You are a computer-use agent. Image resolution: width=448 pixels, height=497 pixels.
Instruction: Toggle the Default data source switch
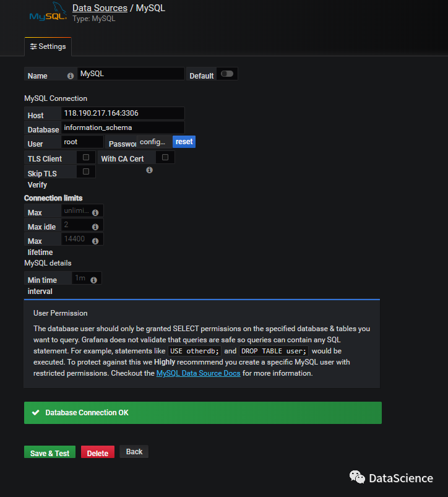227,74
